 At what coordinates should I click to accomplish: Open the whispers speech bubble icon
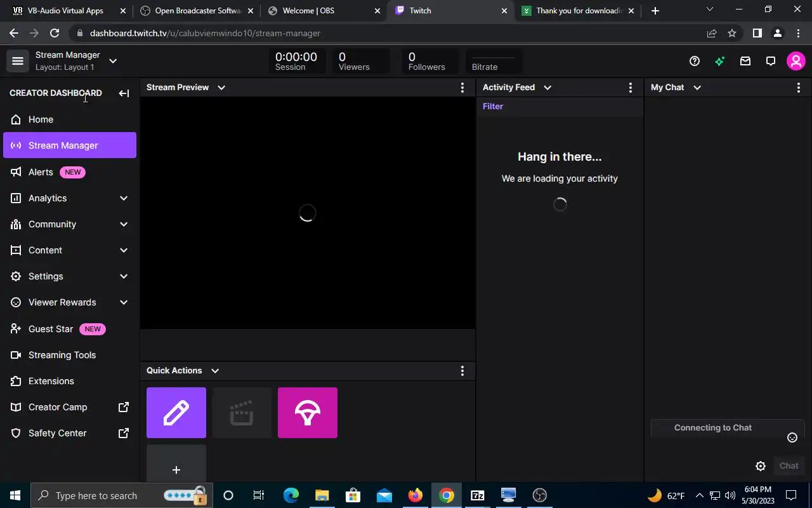tap(771, 61)
